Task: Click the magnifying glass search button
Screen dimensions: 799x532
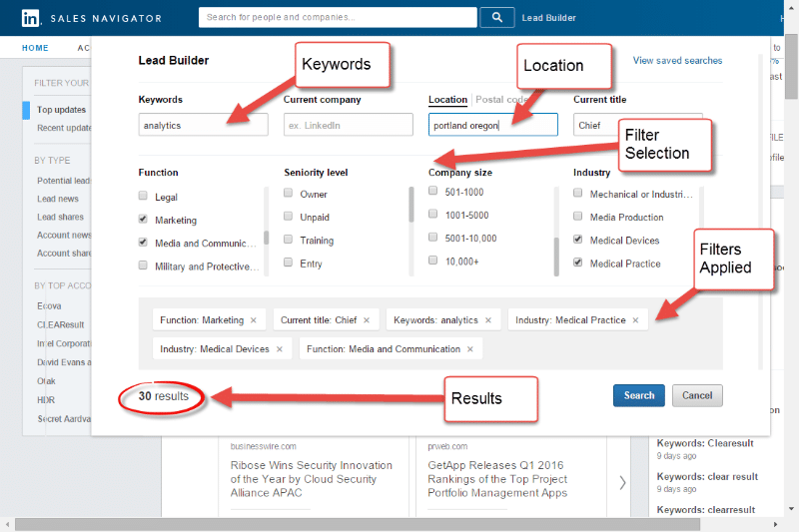Action: click(496, 18)
